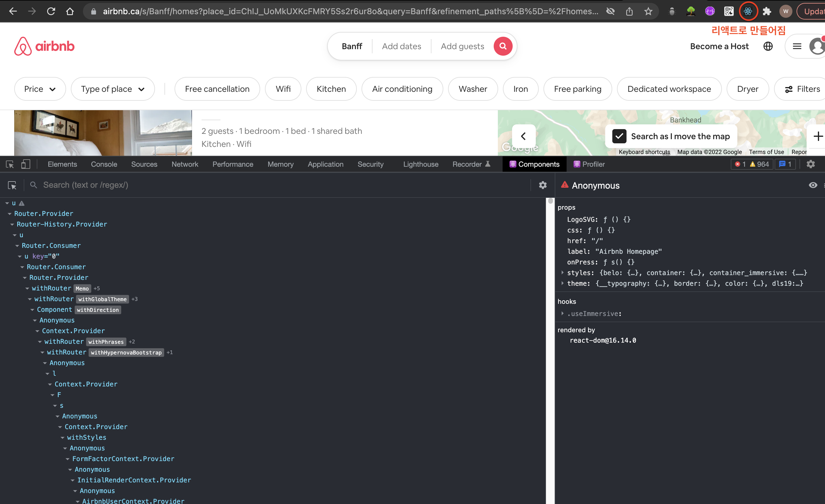Click the red Airbnb search button
The image size is (825, 504).
(503, 46)
